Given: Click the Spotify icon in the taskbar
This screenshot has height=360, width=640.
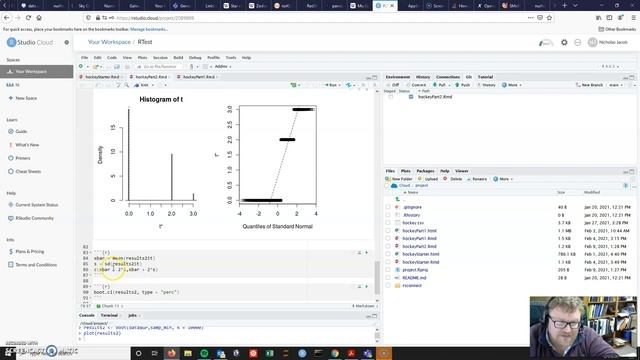Looking at the screenshot, I should pyautogui.click(x=204, y=353).
